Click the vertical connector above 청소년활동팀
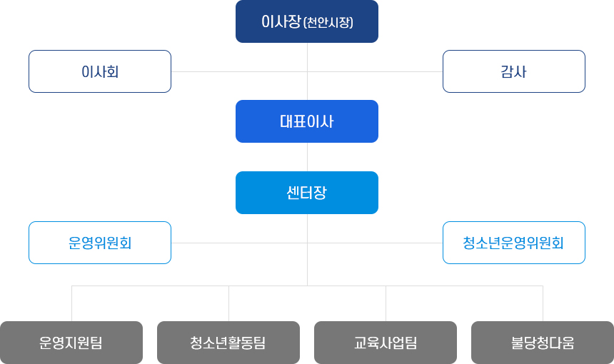Screen dimensions: 614x364 (228, 304)
